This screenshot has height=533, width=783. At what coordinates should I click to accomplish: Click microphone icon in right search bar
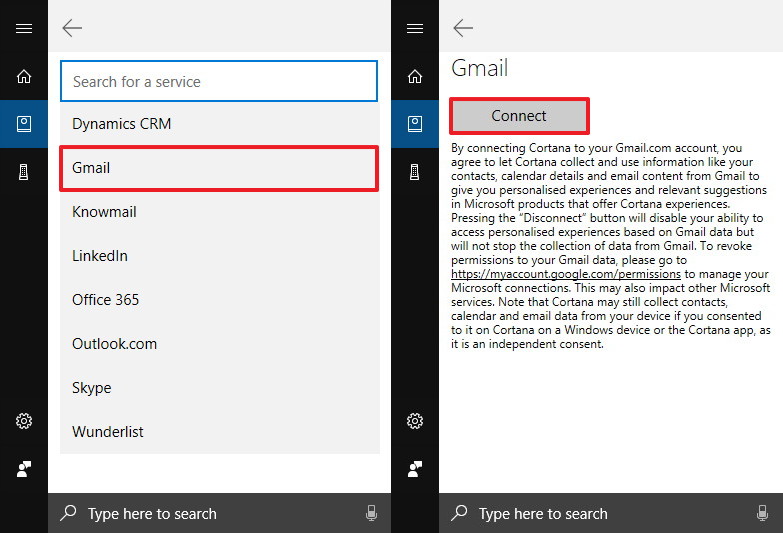[x=762, y=513]
